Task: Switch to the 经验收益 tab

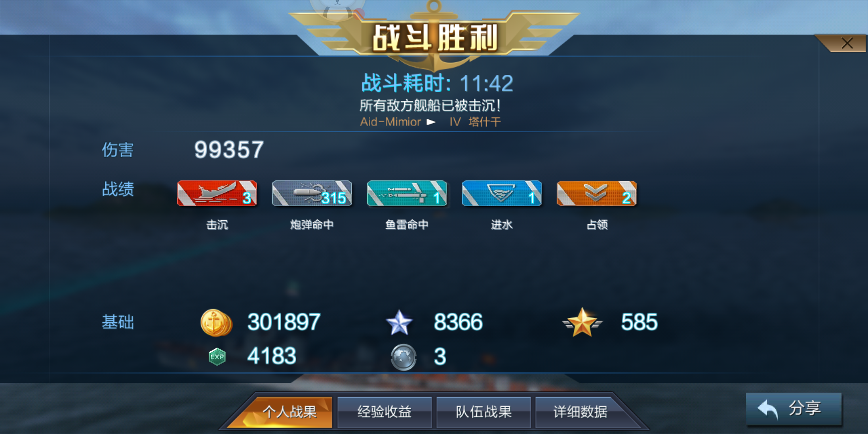Action: 385,412
